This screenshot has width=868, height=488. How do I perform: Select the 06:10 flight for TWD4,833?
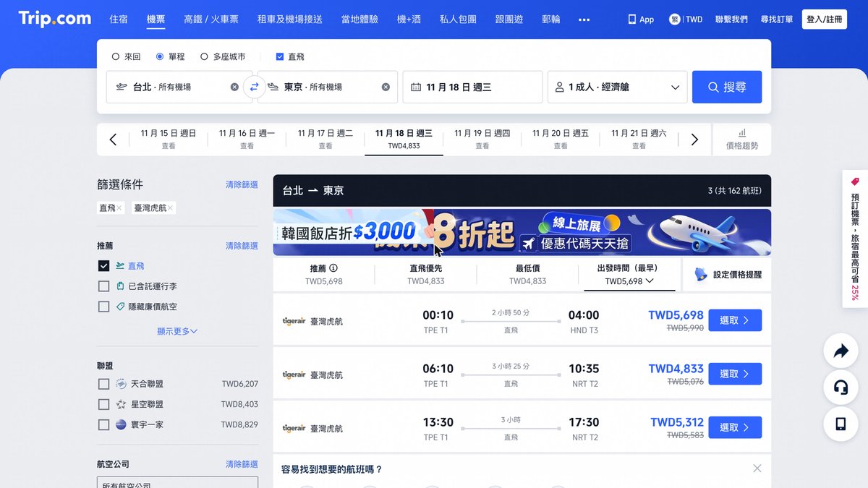pos(735,374)
